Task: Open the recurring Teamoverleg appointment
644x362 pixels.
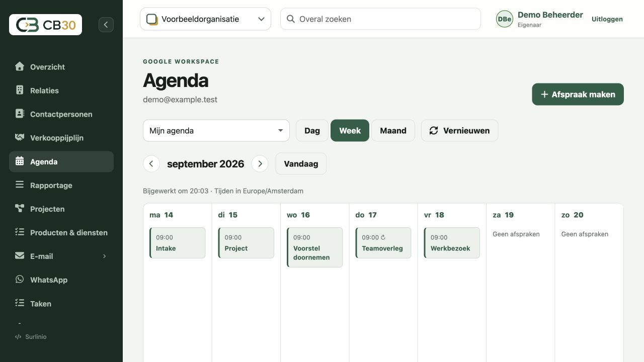Action: click(383, 243)
